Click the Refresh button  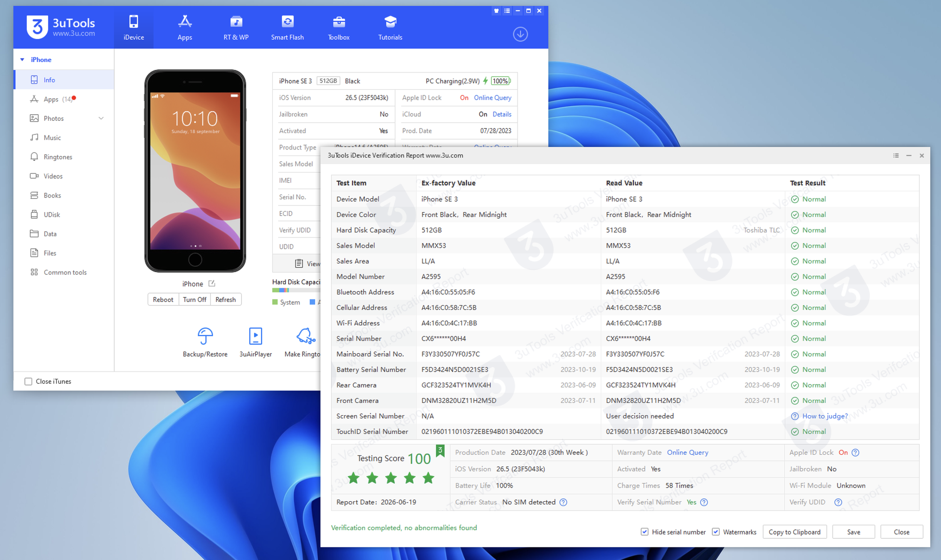point(226,300)
